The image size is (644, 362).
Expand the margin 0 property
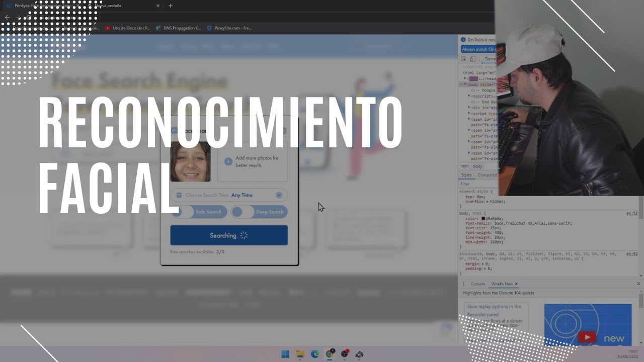click(x=483, y=263)
